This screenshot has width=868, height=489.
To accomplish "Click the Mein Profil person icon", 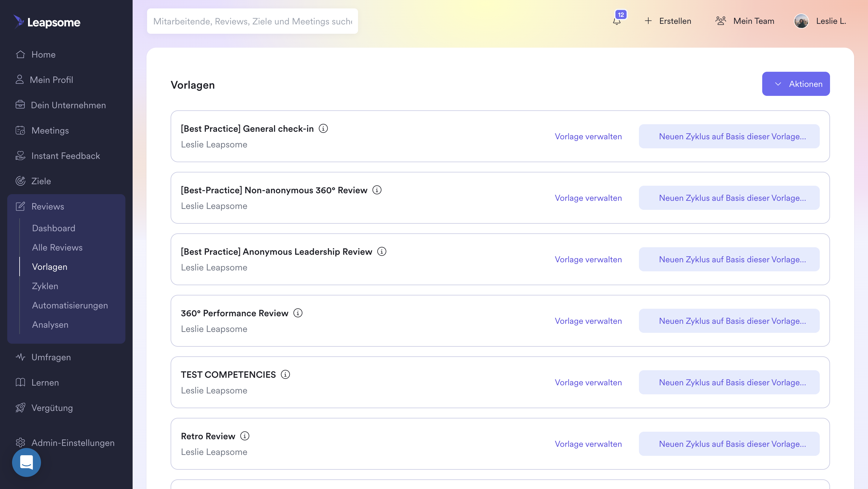I will (x=20, y=80).
